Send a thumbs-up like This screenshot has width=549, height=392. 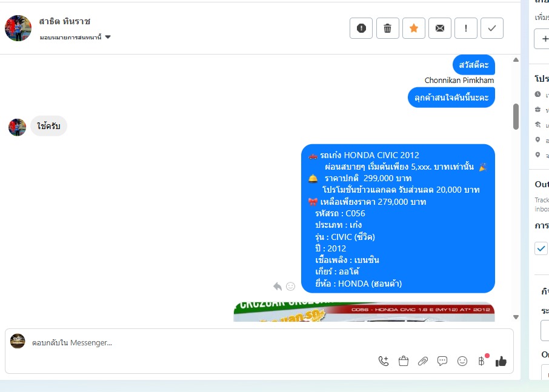[501, 361]
